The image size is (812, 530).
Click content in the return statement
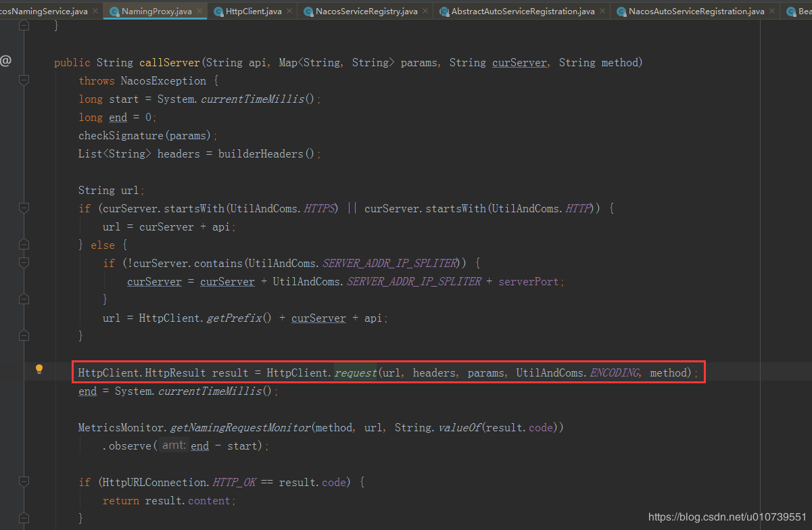click(210, 500)
